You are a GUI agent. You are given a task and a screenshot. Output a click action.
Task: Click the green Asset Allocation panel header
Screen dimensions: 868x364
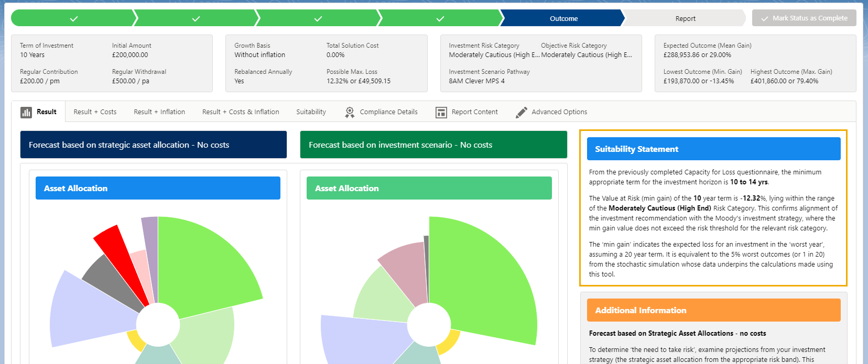point(429,188)
